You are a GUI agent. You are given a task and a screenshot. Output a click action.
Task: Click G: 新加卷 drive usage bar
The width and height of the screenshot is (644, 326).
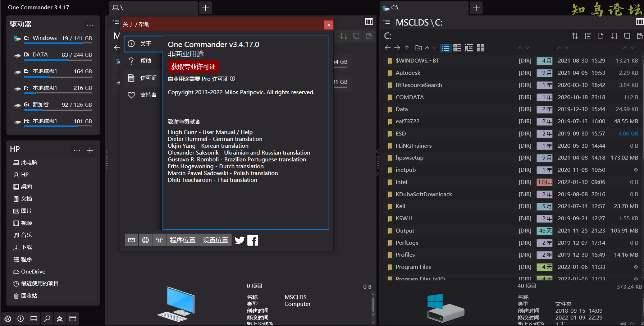[x=58, y=110]
